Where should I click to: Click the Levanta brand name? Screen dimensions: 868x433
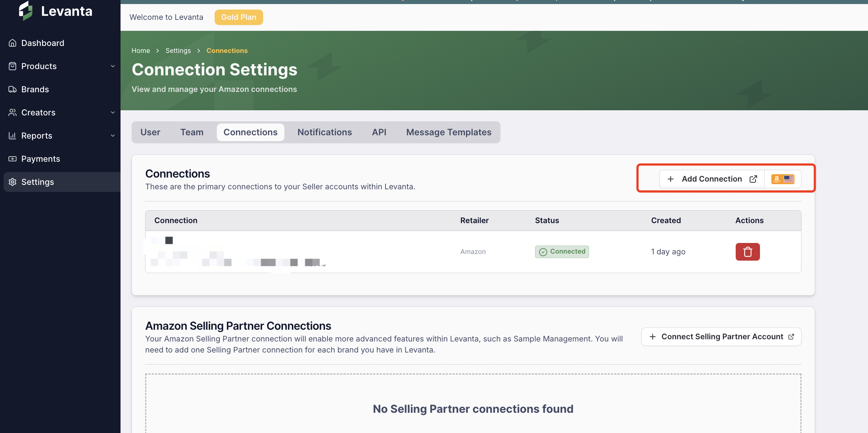point(67,11)
